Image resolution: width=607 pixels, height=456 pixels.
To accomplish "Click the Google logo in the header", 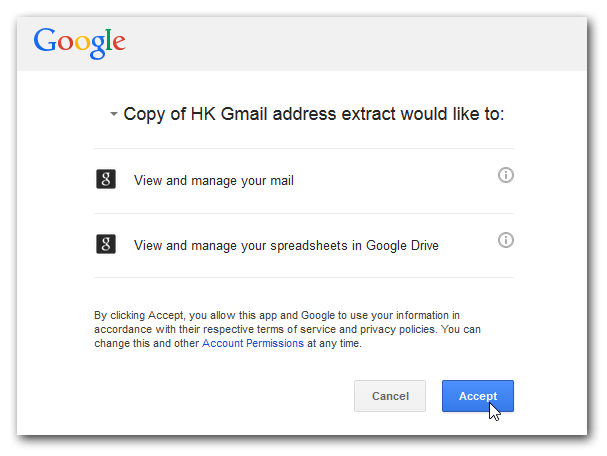I will [79, 43].
